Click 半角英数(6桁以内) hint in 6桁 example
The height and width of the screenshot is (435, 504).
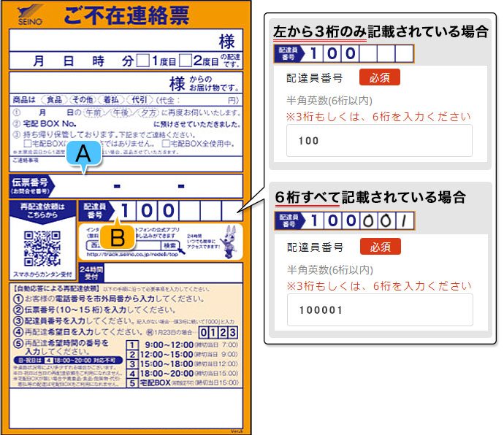point(330,270)
